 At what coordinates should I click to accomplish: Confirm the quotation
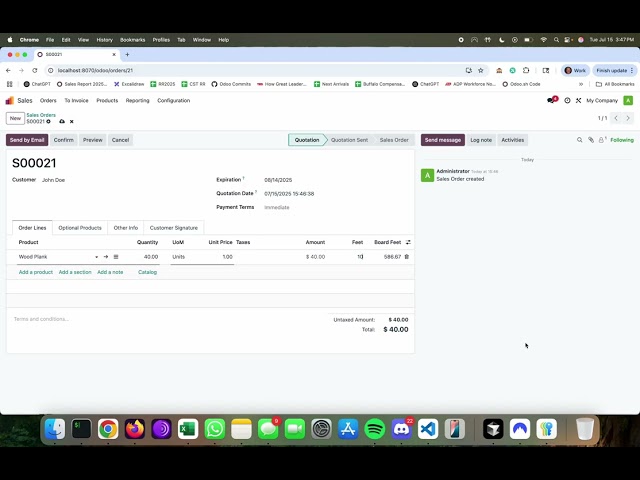pyautogui.click(x=64, y=140)
